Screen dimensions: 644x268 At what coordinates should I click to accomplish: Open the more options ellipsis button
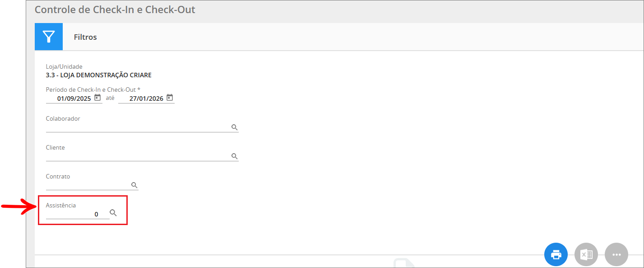[x=616, y=255]
